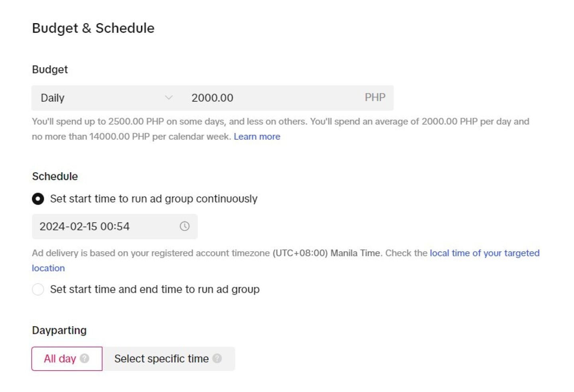This screenshot has height=392, width=574.
Task: Select the start and end time radio button
Action: coord(38,289)
